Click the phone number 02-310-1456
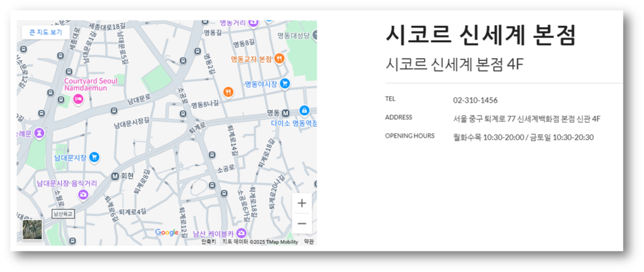The image size is (644, 272). coord(475,101)
